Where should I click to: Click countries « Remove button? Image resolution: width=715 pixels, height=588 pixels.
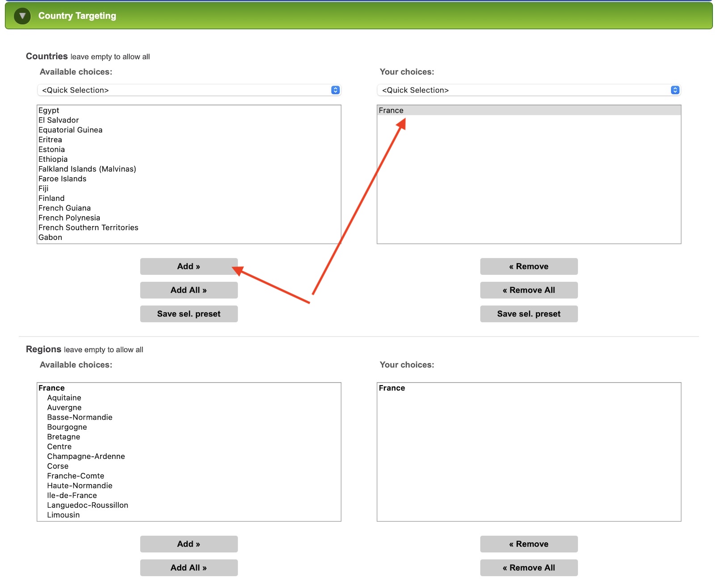(529, 266)
